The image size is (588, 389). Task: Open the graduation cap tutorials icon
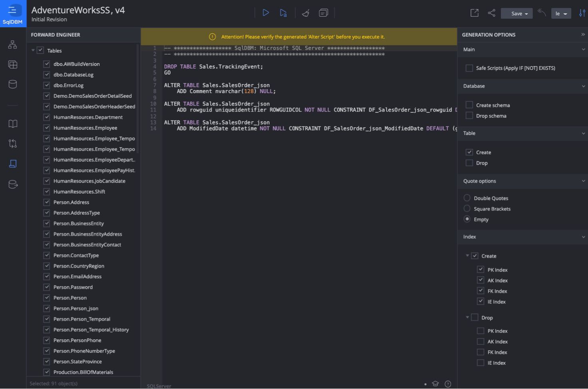(x=436, y=383)
